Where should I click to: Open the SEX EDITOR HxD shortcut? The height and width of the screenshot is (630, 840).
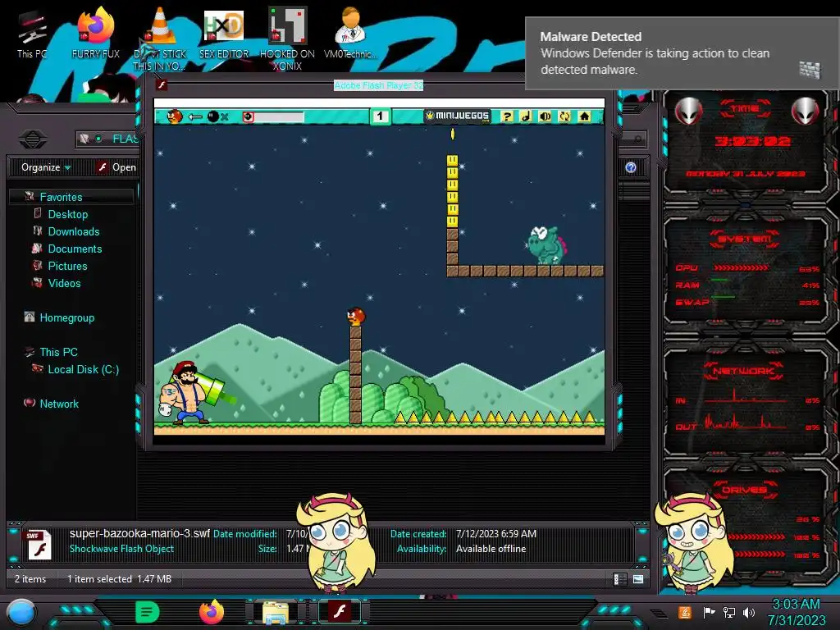(224, 33)
